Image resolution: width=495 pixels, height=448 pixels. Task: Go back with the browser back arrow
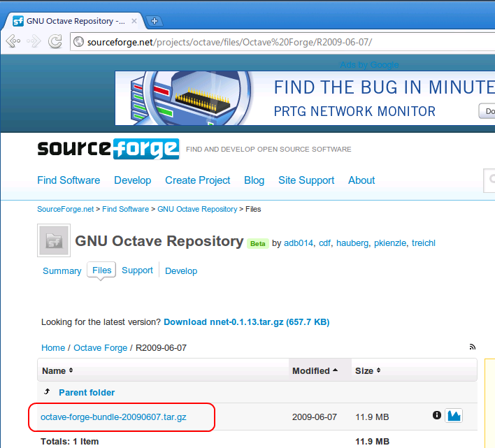click(x=13, y=41)
